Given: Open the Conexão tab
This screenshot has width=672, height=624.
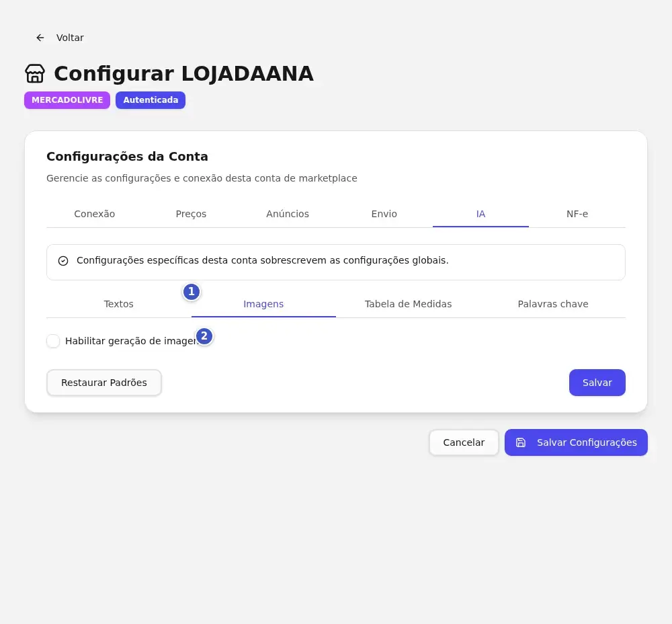Looking at the screenshot, I should click(x=95, y=214).
